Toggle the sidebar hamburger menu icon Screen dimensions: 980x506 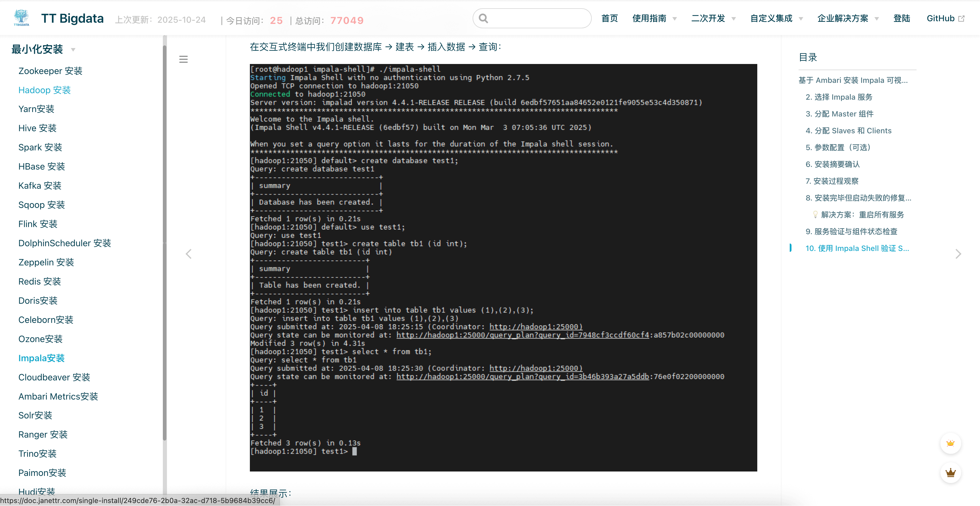183,59
